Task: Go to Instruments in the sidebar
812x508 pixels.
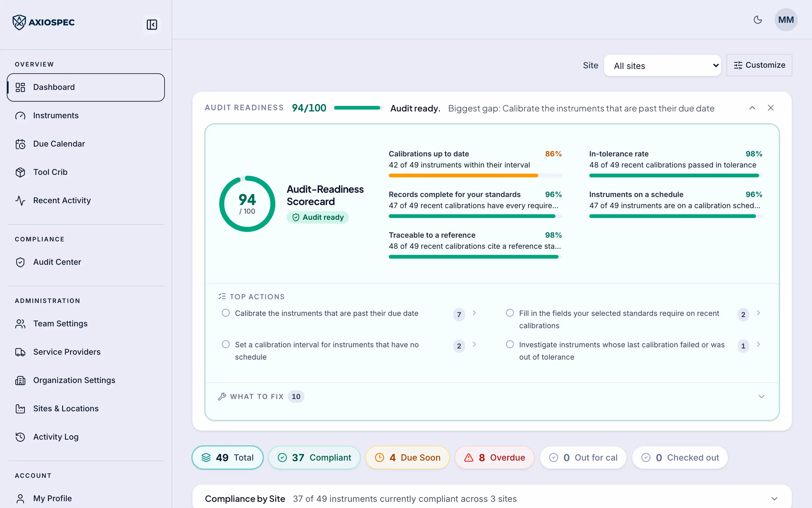Action: (86, 115)
